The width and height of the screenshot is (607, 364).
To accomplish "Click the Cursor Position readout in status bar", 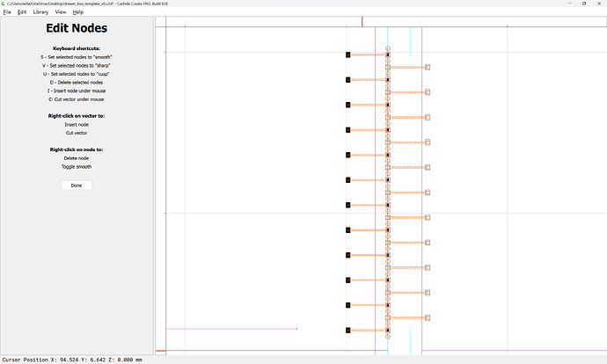I will 72,359.
